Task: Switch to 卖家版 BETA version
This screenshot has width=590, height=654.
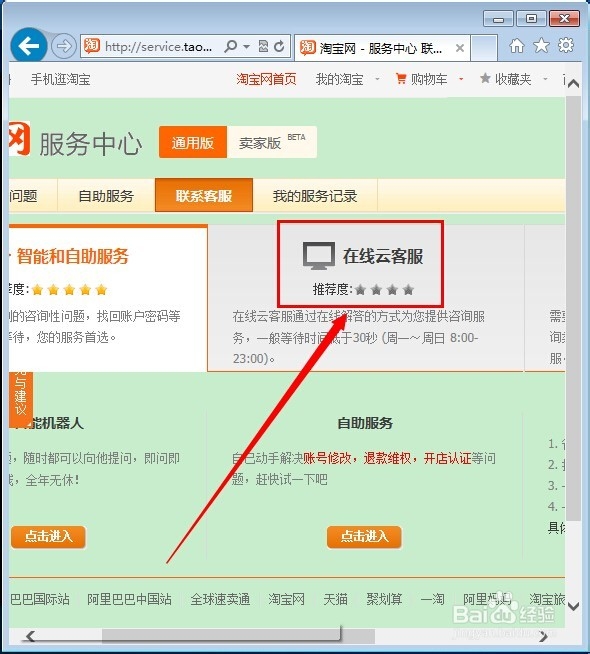Action: point(272,142)
